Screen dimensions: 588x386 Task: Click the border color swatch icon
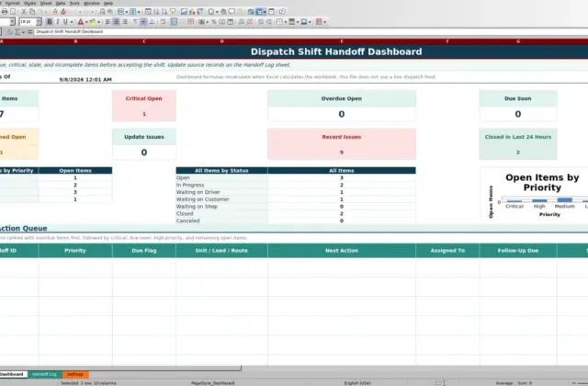point(304,22)
